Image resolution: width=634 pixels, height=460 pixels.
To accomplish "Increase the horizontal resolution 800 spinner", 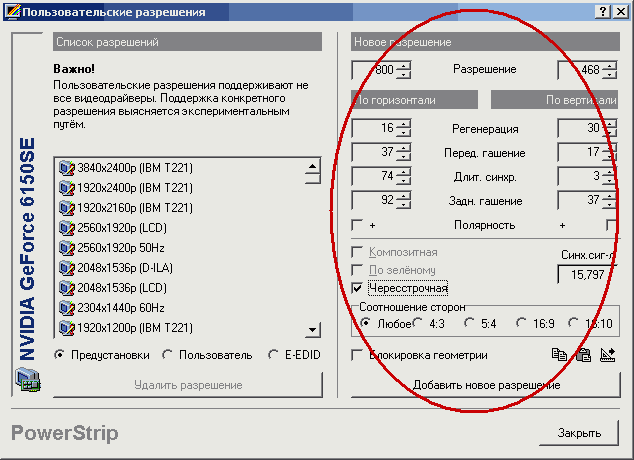I will (x=403, y=66).
